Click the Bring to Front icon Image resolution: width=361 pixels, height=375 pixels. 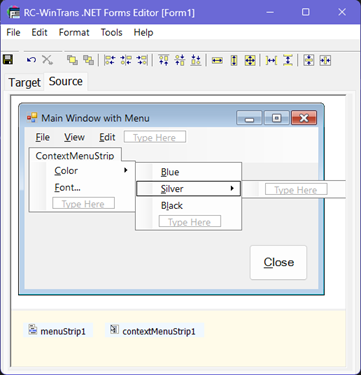72,60
